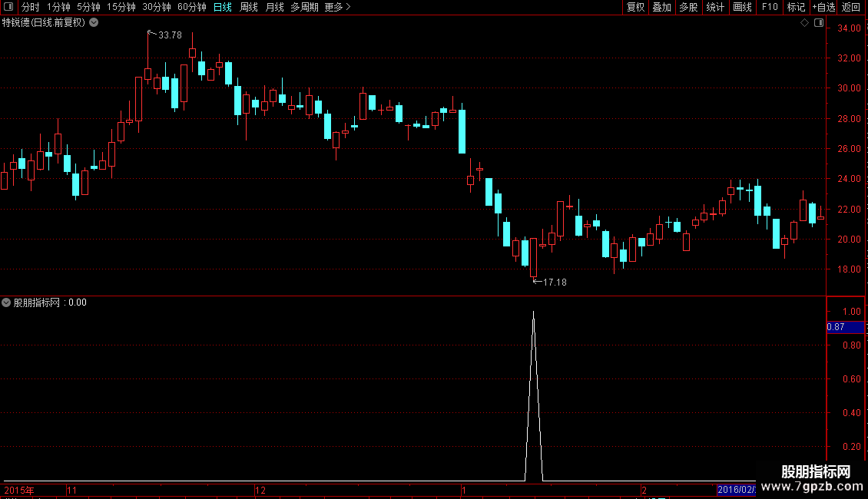868x499 pixels.
Task: Click the 复权 adjustment button
Action: 635,7
